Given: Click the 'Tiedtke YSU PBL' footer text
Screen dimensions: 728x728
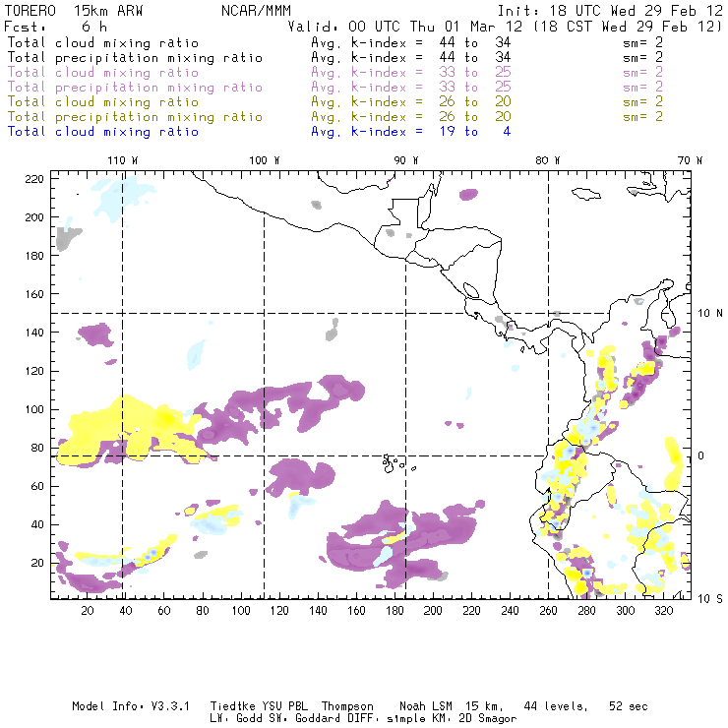Looking at the screenshot, I should pos(259,706).
